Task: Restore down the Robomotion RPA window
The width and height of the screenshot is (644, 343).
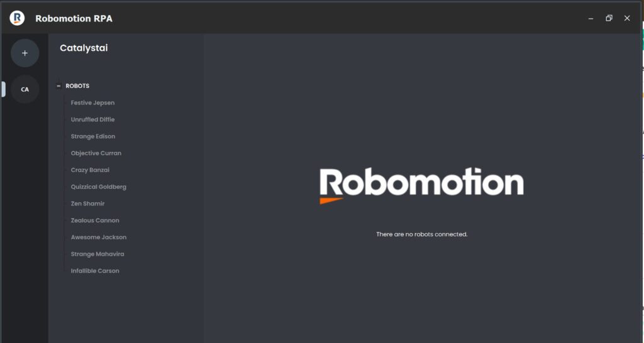Action: [609, 18]
